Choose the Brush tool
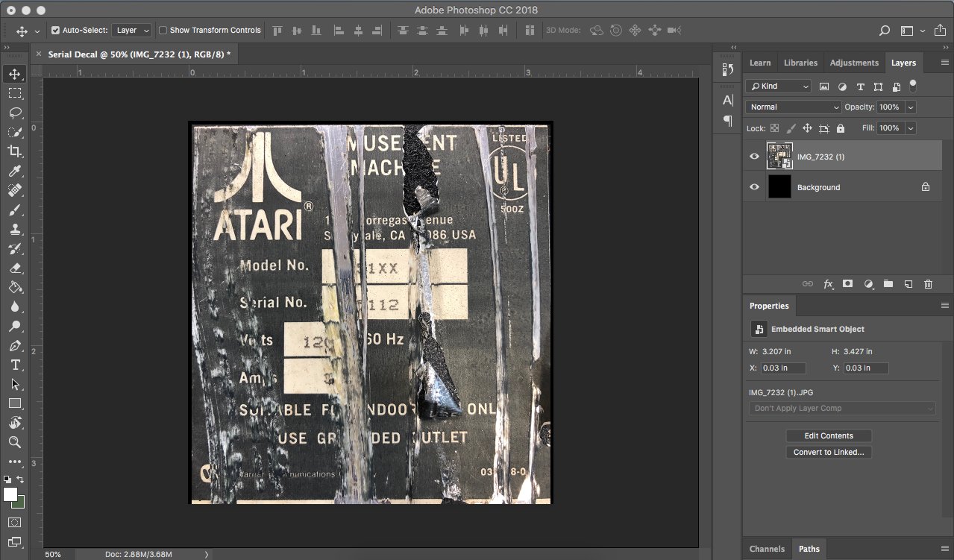 (15, 210)
